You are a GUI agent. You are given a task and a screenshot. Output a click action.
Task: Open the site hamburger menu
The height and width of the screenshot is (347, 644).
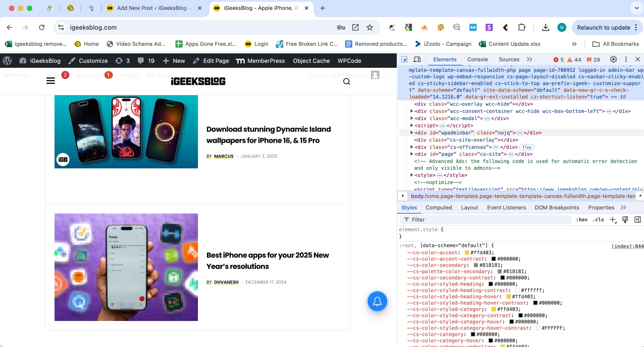click(51, 81)
